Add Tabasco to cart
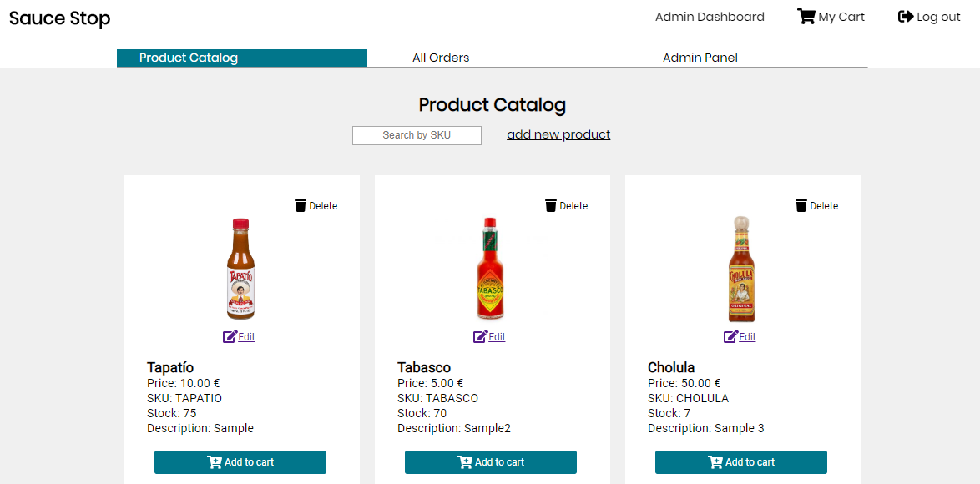980x484 pixels. [491, 462]
